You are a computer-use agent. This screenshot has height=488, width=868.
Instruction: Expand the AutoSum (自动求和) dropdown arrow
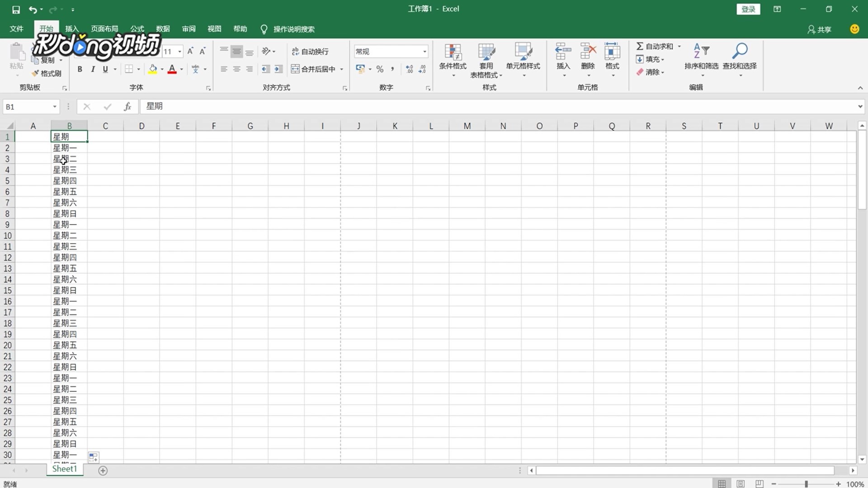point(679,46)
